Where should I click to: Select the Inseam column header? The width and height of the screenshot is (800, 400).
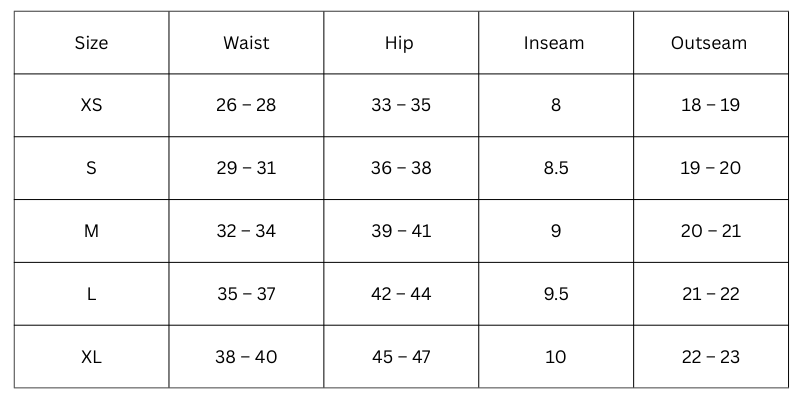pyautogui.click(x=554, y=43)
